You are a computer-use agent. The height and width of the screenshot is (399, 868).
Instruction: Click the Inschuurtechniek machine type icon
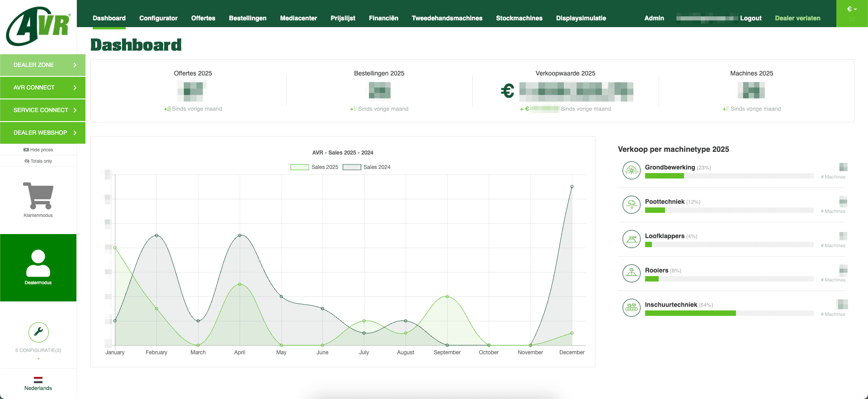tap(631, 308)
